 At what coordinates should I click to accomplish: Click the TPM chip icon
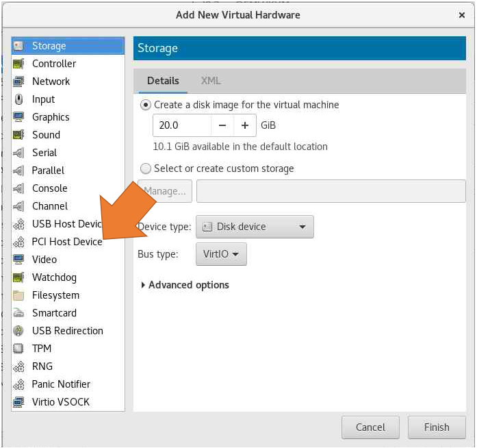19,349
